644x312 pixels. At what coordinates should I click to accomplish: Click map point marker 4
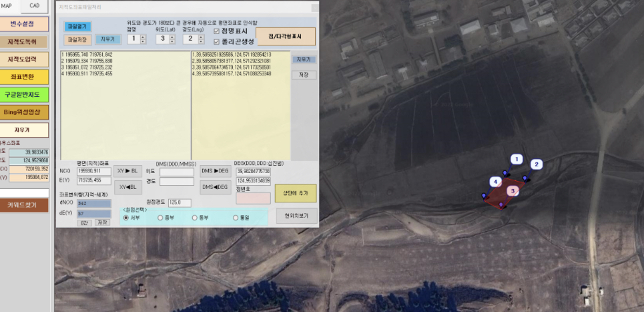point(495,182)
